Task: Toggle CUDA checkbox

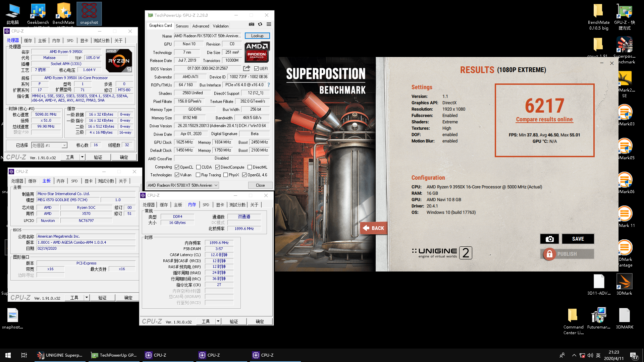Action: pyautogui.click(x=199, y=167)
